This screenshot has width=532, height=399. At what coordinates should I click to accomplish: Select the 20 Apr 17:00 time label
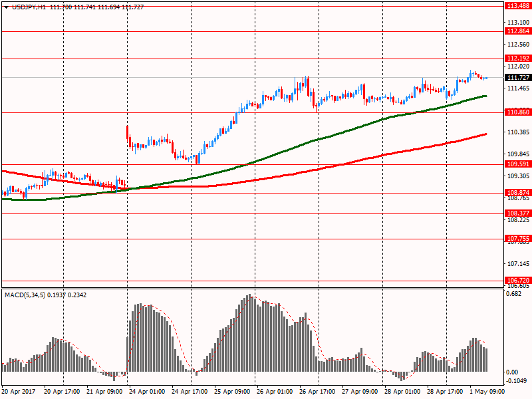click(62, 392)
